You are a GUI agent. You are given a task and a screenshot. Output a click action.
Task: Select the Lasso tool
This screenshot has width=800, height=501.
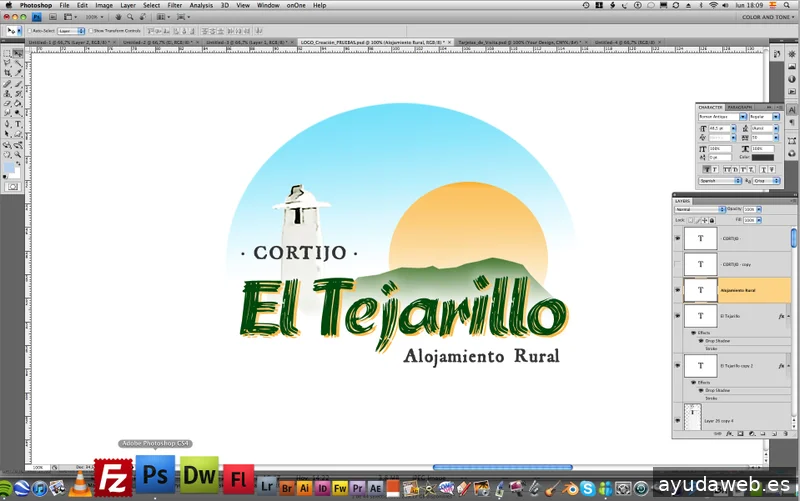point(7,63)
